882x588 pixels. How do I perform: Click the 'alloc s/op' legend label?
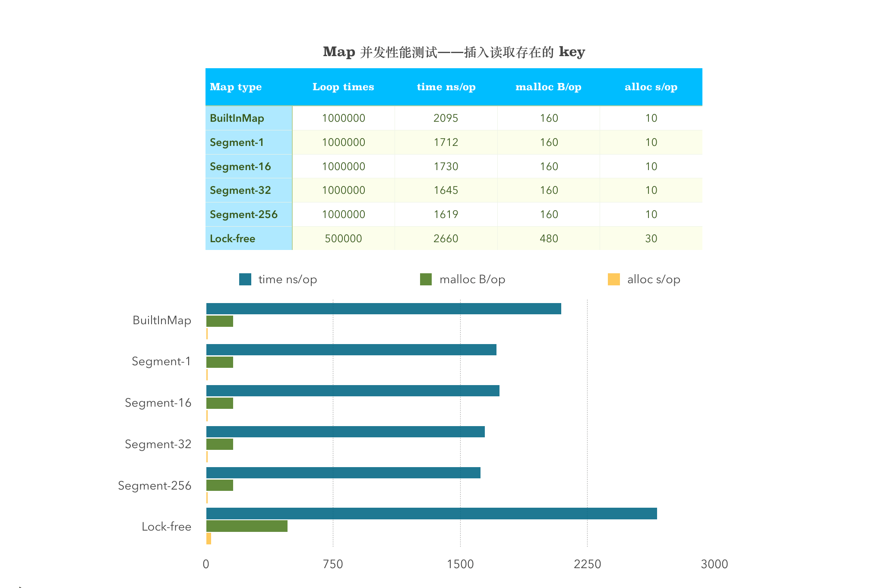[x=654, y=279]
